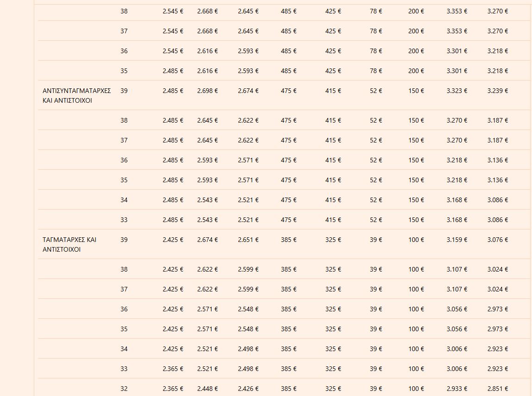Click the 2.426 € value
Image resolution: width=532 pixels, height=396 pixels.
pos(248,389)
